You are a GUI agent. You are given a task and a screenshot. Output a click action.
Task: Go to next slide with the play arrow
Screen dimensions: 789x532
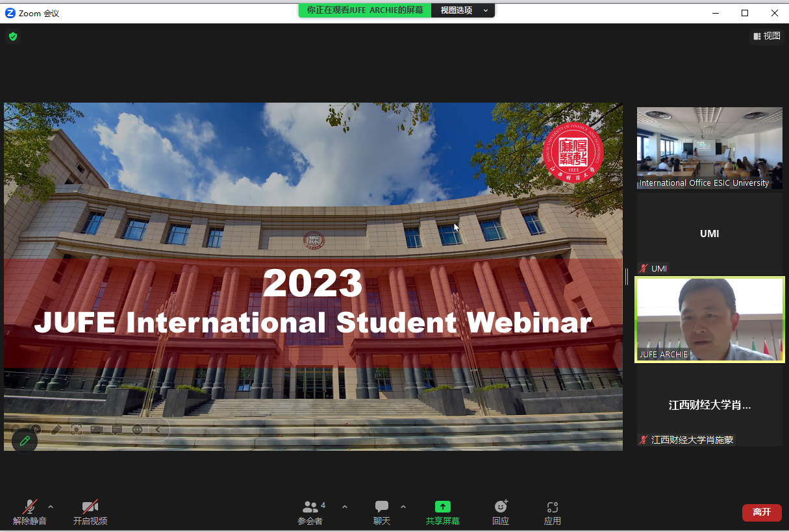(x=36, y=429)
